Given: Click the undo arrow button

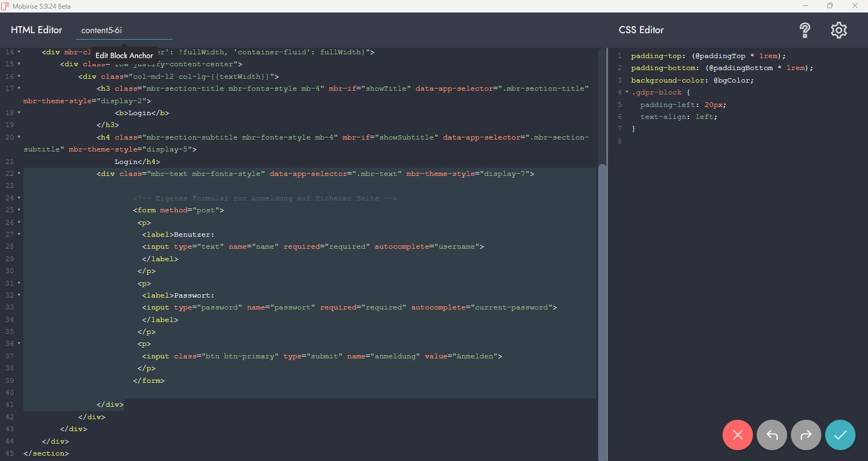Looking at the screenshot, I should [x=771, y=435].
